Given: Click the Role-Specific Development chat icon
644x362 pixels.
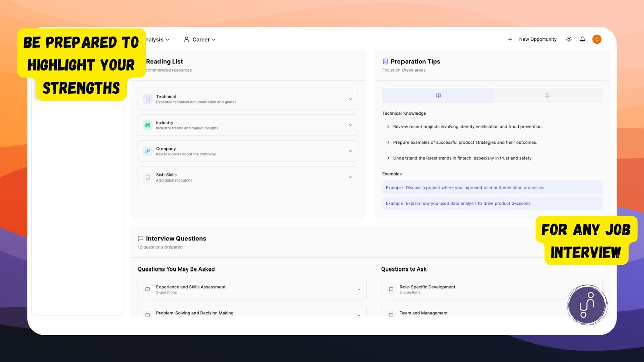Looking at the screenshot, I should pyautogui.click(x=391, y=289).
